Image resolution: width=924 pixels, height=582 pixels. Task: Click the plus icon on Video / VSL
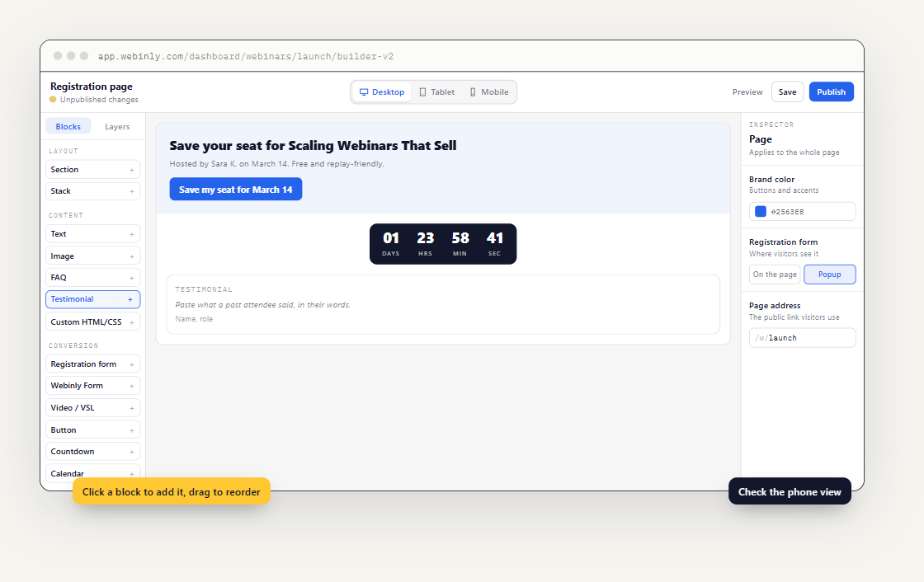click(x=131, y=408)
